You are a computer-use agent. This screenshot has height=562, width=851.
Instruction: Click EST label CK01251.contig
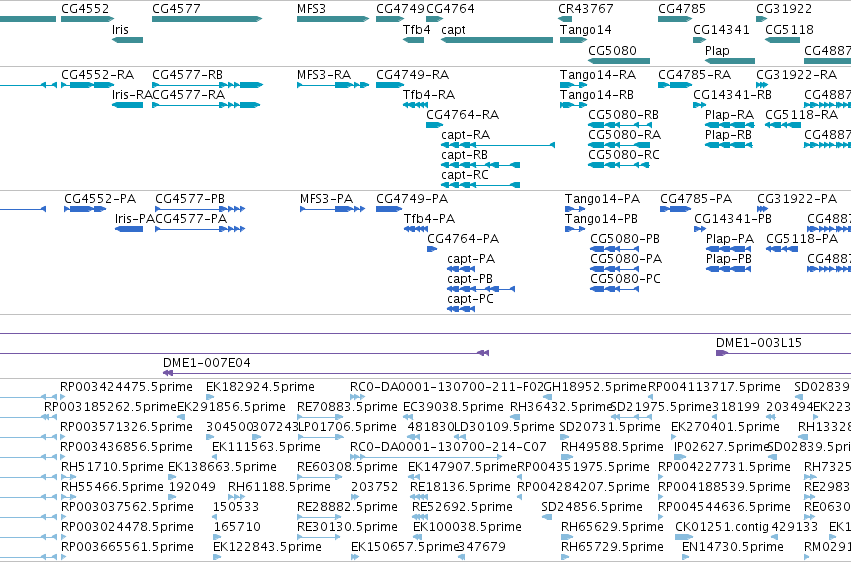tap(722, 527)
